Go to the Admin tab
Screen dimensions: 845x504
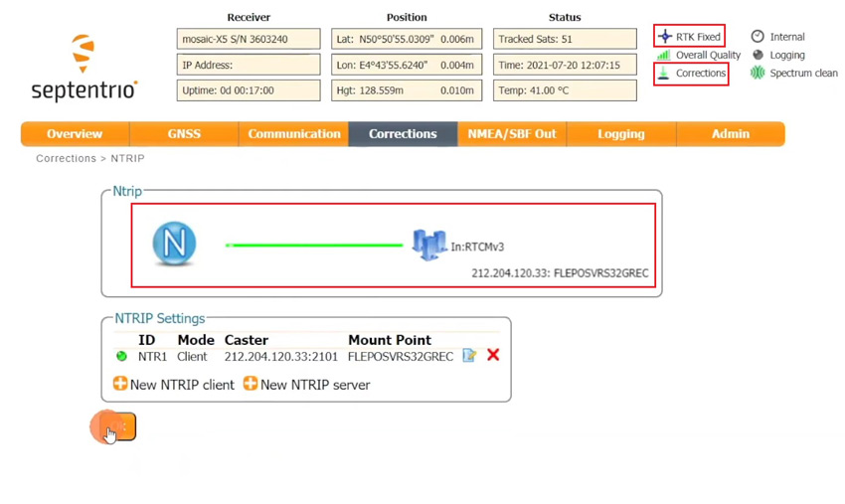(x=730, y=134)
